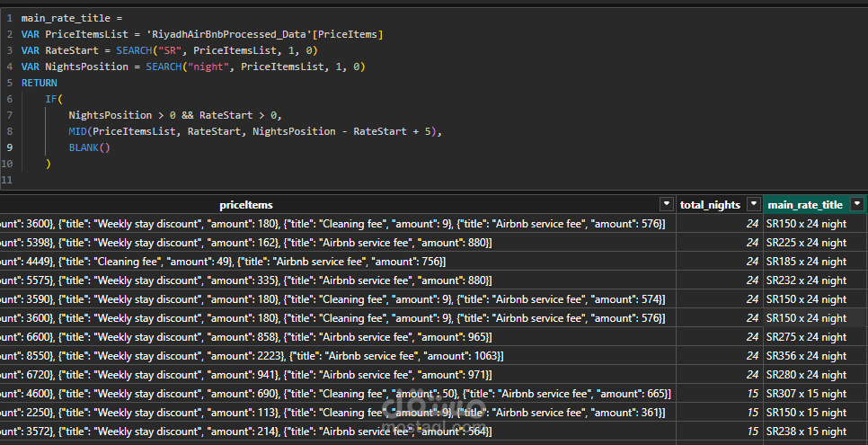Viewport: 868px width, 445px height.
Task: Select the SR307 x 15 night cell
Action: [x=806, y=394]
